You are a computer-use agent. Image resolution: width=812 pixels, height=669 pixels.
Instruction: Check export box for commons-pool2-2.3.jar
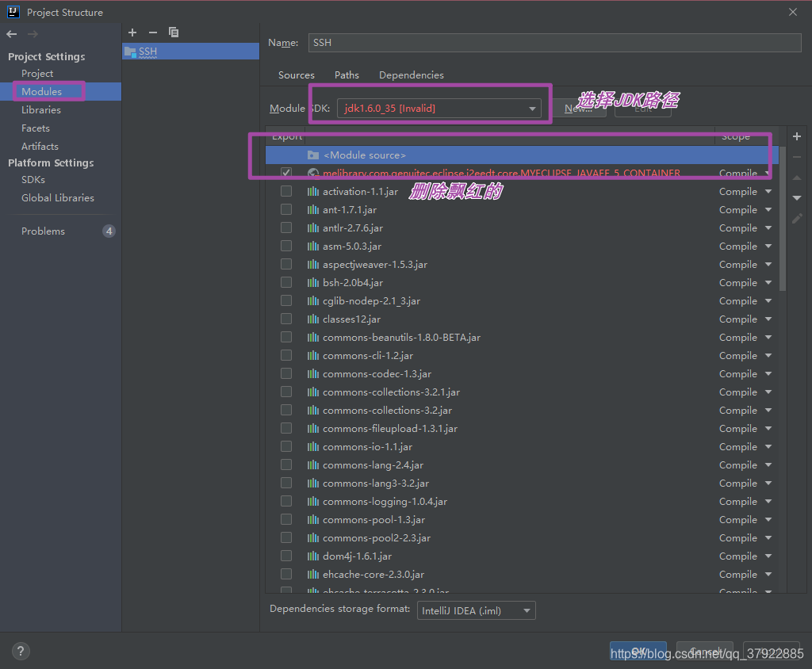(x=285, y=537)
